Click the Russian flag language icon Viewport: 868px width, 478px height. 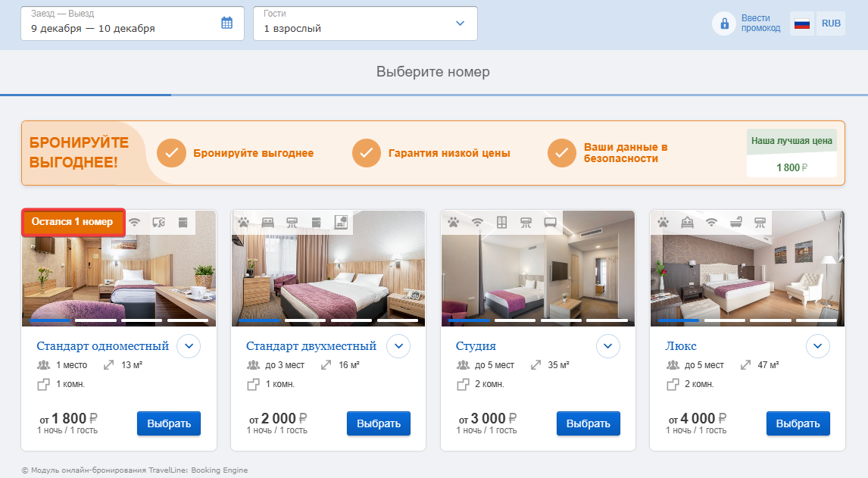tap(801, 23)
